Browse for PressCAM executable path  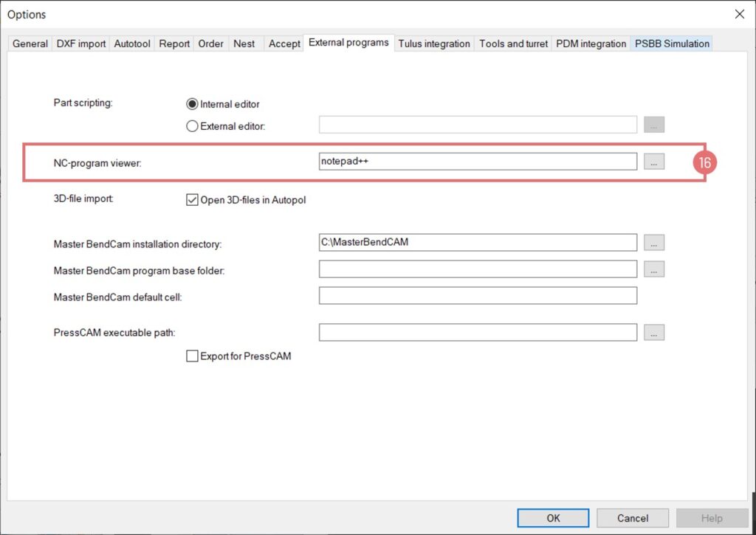[653, 333]
